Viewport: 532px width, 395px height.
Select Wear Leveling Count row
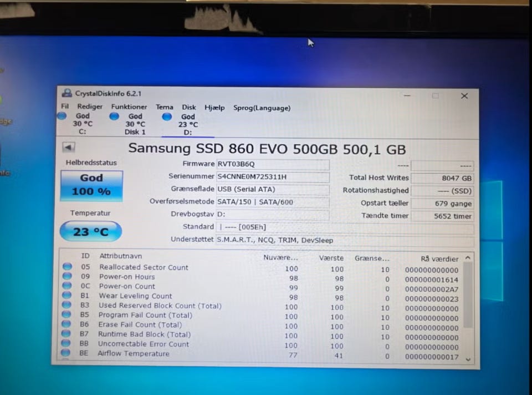(x=261, y=297)
